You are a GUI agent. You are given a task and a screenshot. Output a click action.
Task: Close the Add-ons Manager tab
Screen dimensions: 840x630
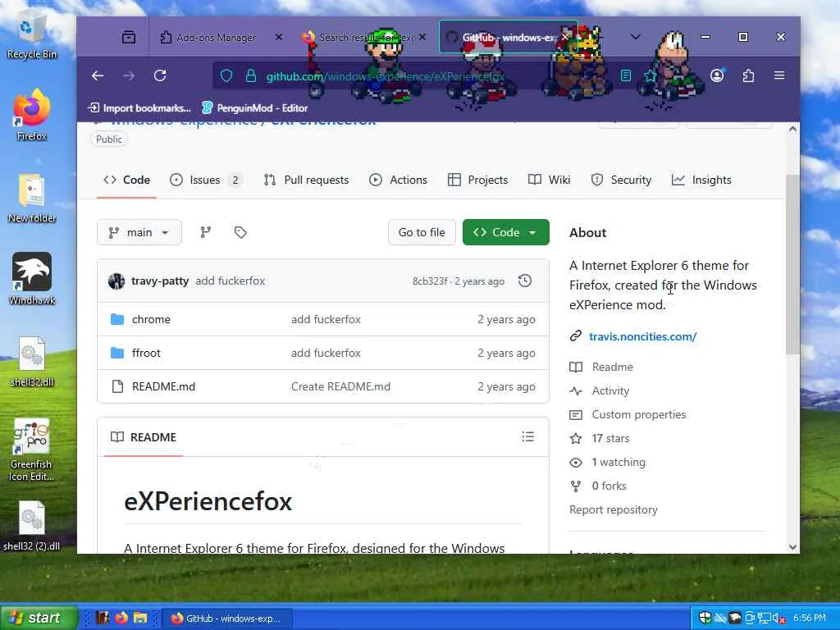point(279,37)
